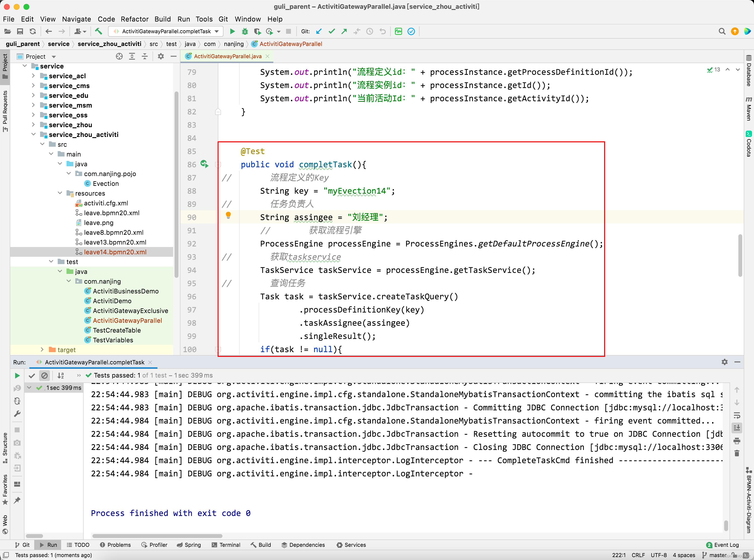Toggle show passed tests checkmark button

(32, 375)
